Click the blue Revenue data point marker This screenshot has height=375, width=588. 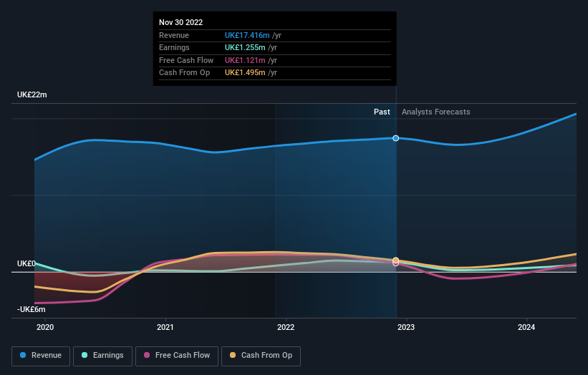point(395,138)
